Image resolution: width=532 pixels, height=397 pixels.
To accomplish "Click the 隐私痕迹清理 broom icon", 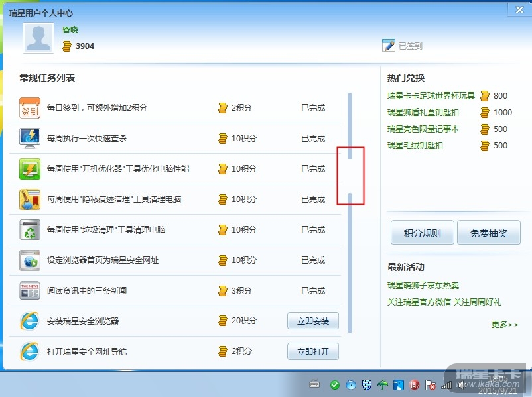I will (30, 199).
